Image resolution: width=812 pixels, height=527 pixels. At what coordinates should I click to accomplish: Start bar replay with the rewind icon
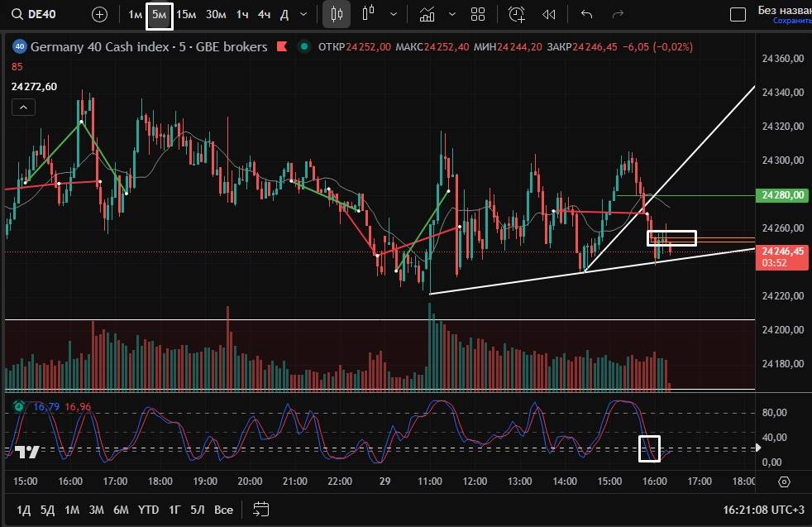(548, 14)
